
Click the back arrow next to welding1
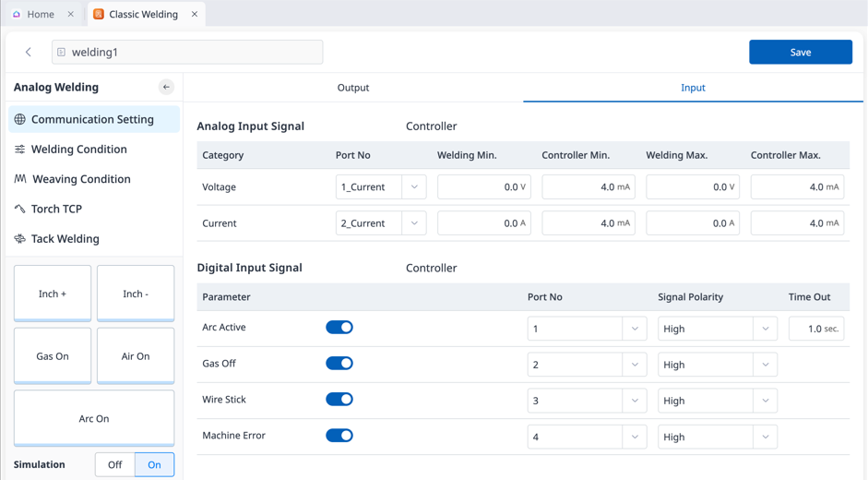point(29,53)
